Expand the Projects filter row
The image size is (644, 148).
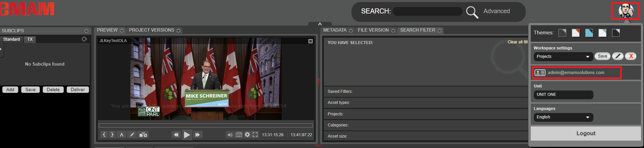426,114
